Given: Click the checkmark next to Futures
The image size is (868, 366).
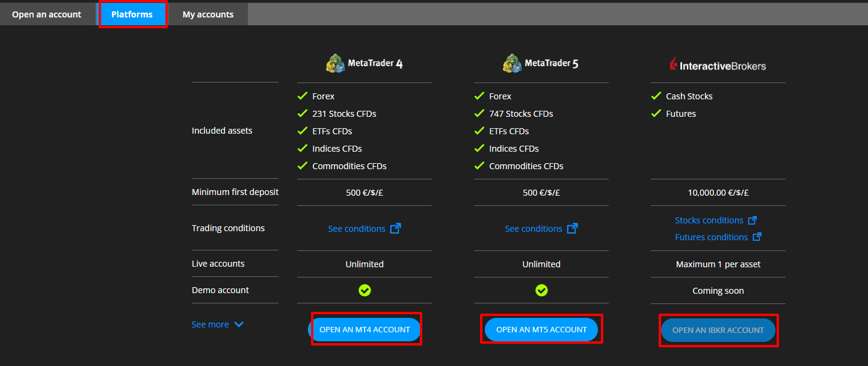Looking at the screenshot, I should (656, 113).
